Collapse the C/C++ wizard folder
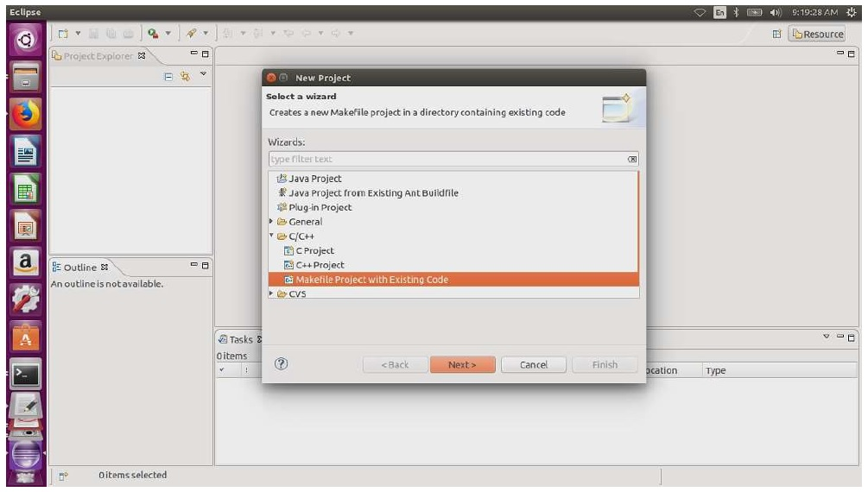This screenshot has width=868, height=492. coord(272,237)
